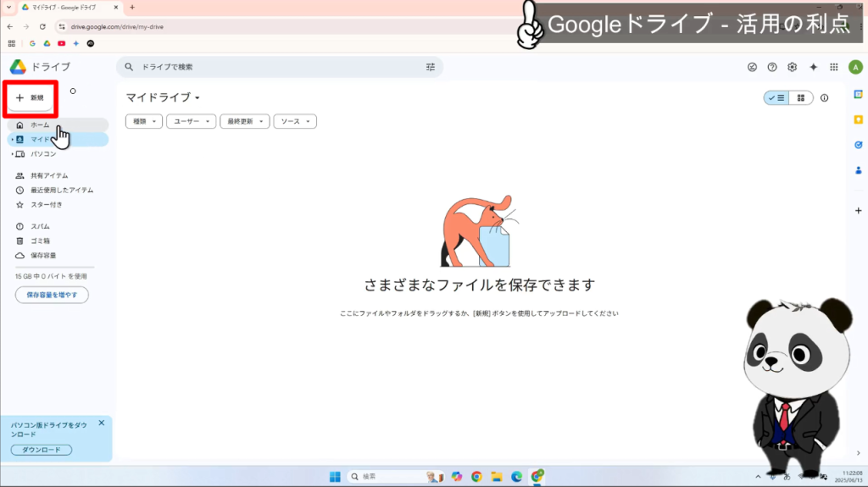
Task: Show hidden system tray icons
Action: [758, 477]
